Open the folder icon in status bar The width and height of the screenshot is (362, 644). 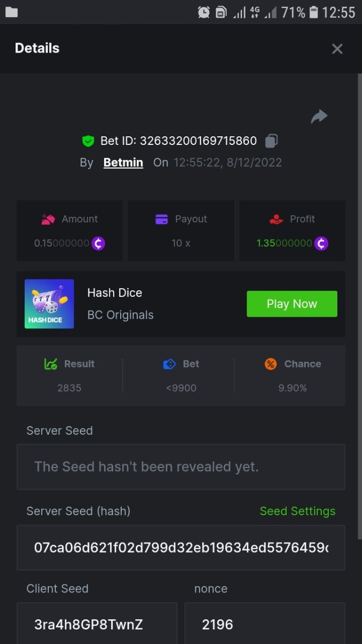click(x=11, y=12)
